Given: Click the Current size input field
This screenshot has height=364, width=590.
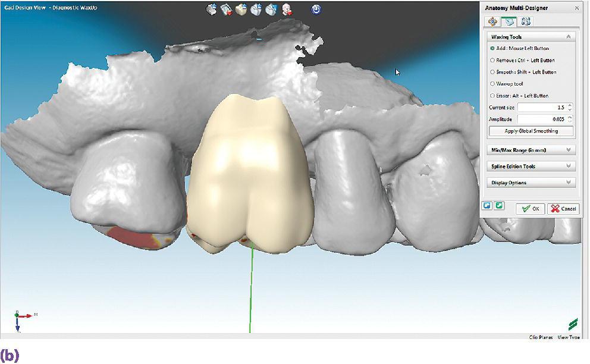Looking at the screenshot, I should tap(541, 108).
